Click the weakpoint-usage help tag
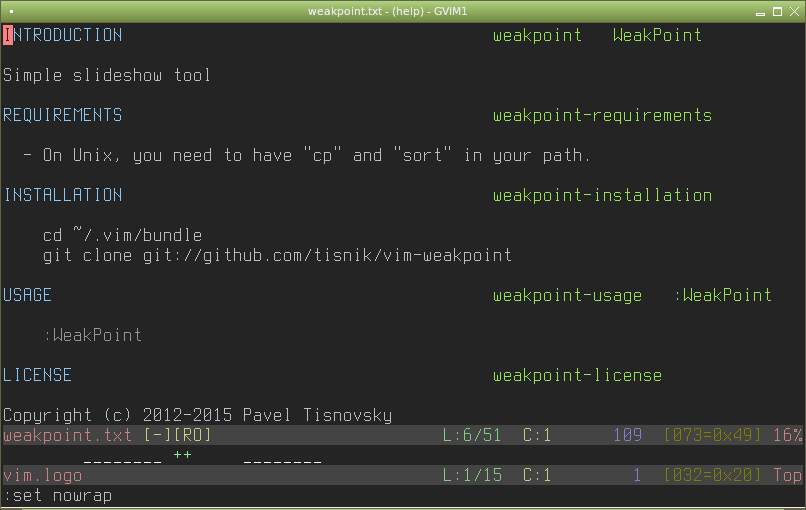Viewport: 806px width, 510px height. tap(567, 295)
